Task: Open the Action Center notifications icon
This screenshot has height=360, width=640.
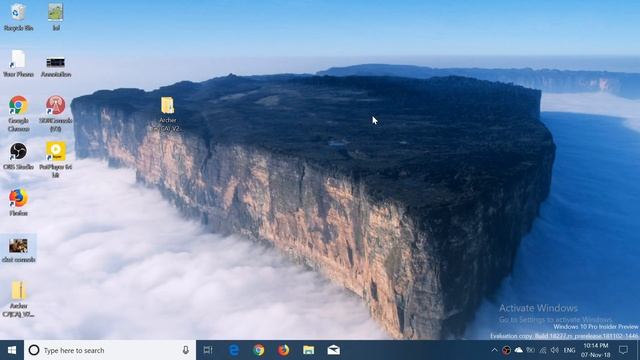Action: coord(623,350)
